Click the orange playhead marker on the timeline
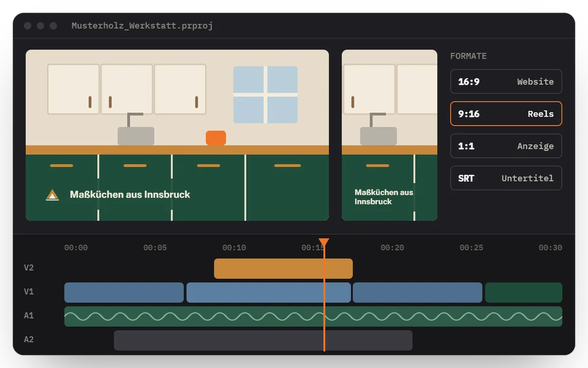Viewport: 588px width, 368px height. 324,242
